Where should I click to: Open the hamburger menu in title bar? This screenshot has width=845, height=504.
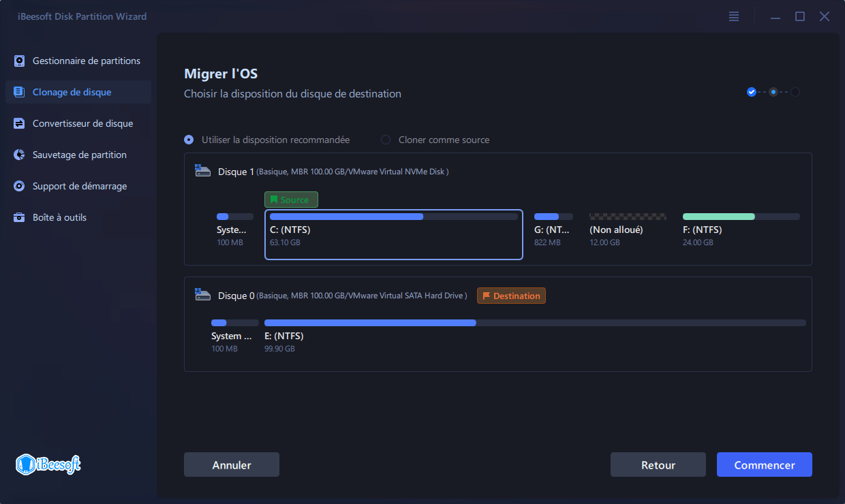pyautogui.click(x=734, y=16)
